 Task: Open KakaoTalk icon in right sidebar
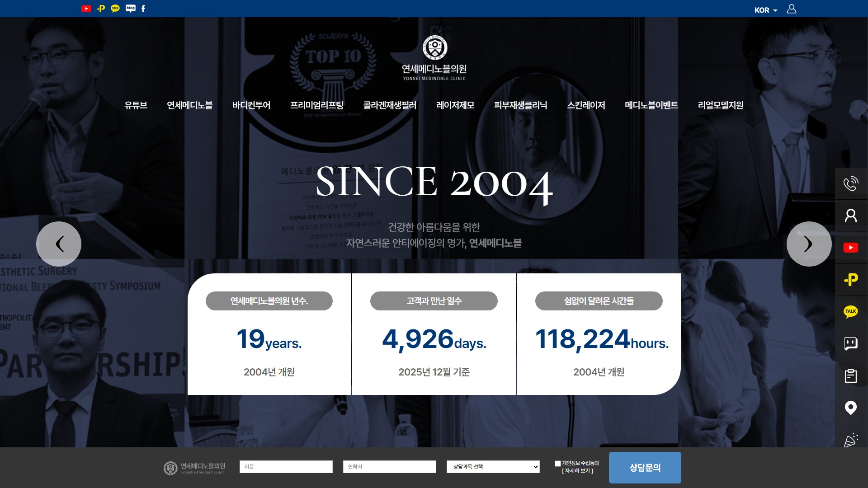click(x=851, y=312)
